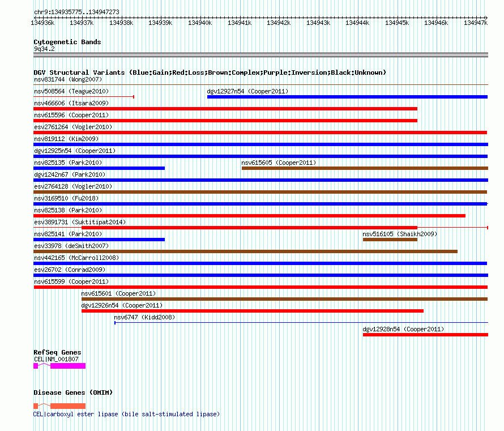Select the nsv825138 (Park2010) red bar
The image size is (504, 431).
[x=249, y=216]
